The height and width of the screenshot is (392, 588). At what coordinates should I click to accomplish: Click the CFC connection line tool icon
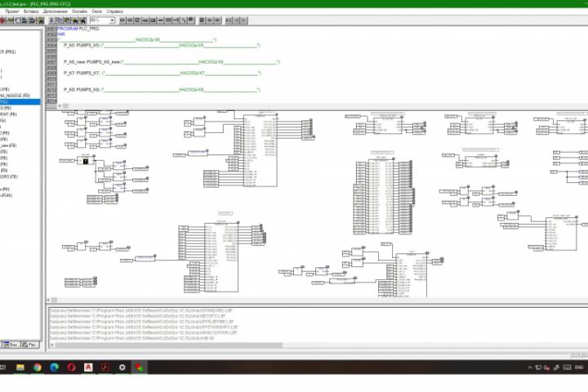(x=184, y=20)
